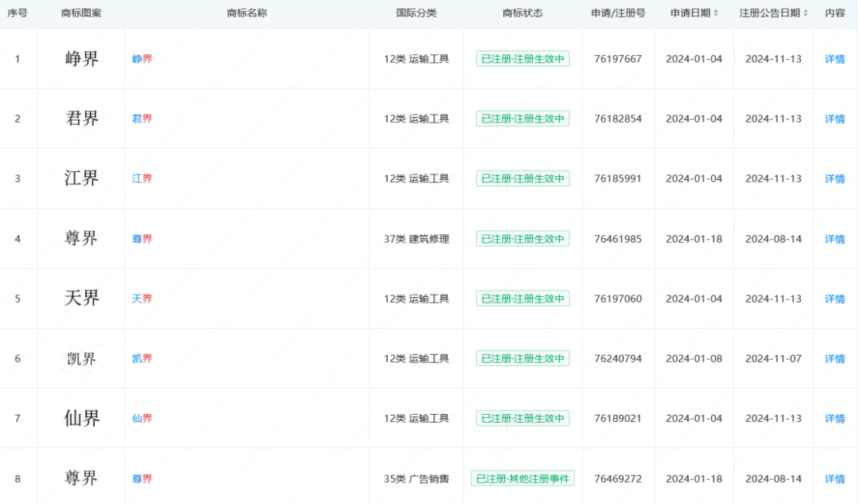Select registration number 76185991
This screenshot has height=504, width=860.
tap(618, 178)
